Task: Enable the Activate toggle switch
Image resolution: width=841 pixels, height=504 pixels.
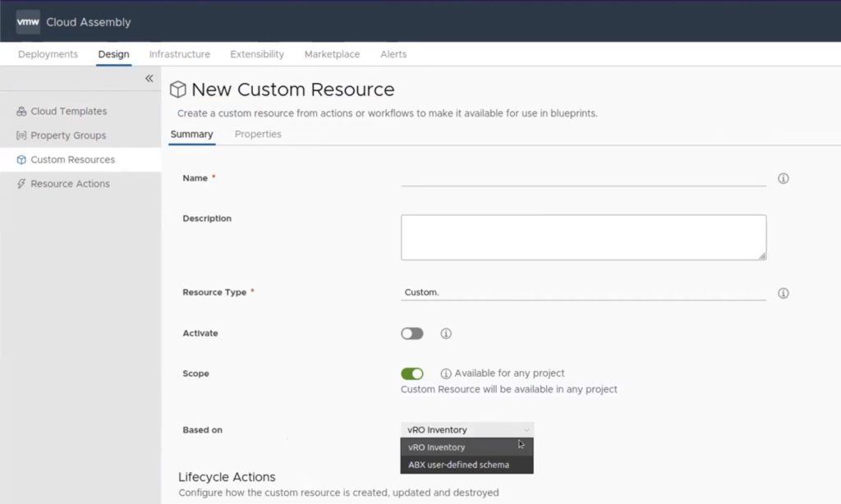Action: click(x=411, y=333)
